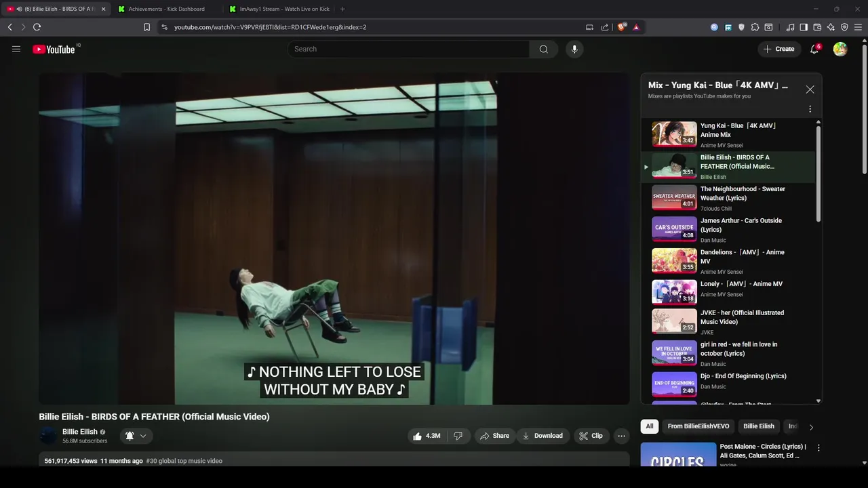Close the Billie Eilish browser tab

[104, 9]
